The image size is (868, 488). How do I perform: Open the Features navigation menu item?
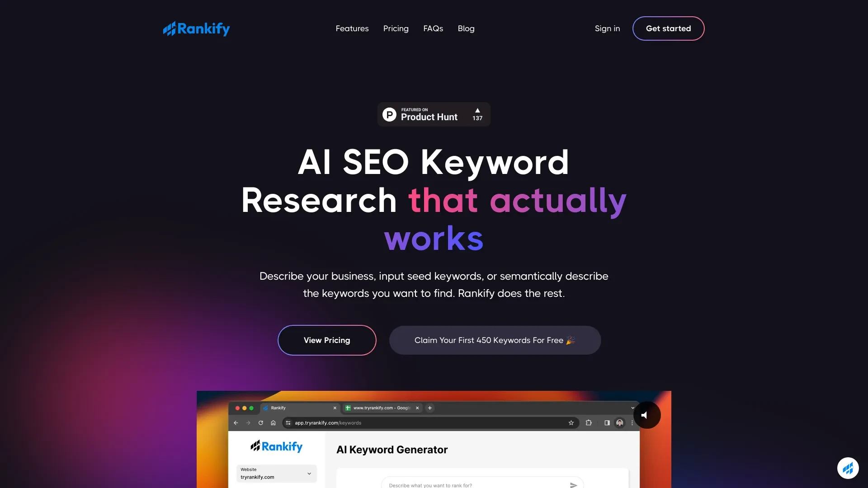352,28
